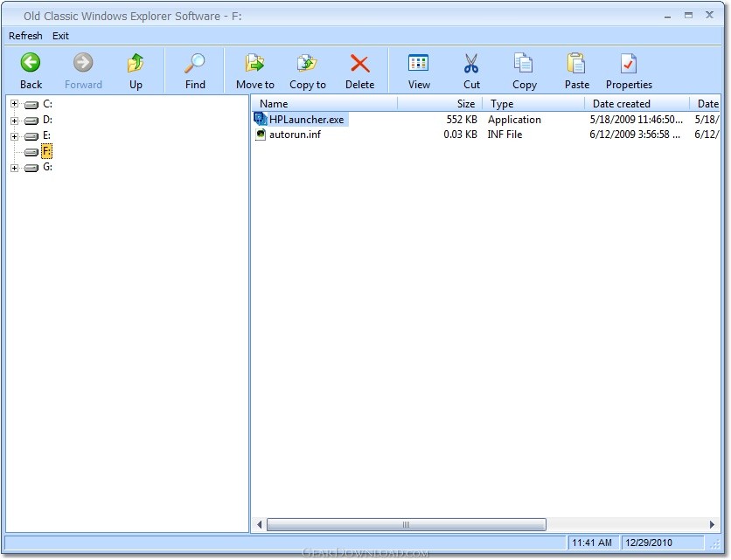Select the highlighted F: drive label
731x560 pixels.
pyautogui.click(x=46, y=151)
